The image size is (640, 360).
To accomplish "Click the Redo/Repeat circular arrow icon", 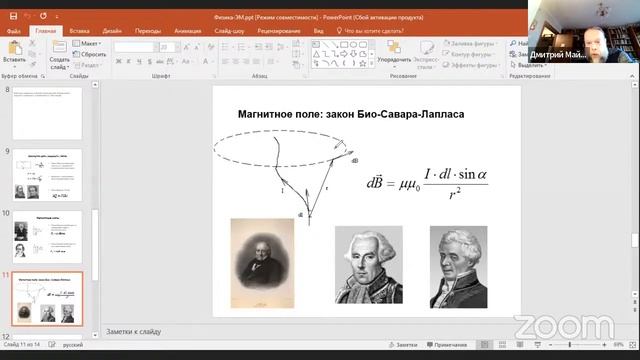I will pyautogui.click(x=43, y=16).
